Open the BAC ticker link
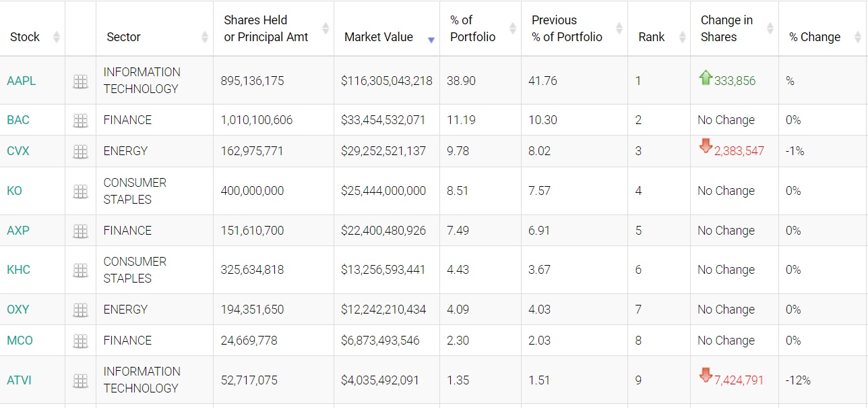The image size is (868, 408). [x=18, y=120]
